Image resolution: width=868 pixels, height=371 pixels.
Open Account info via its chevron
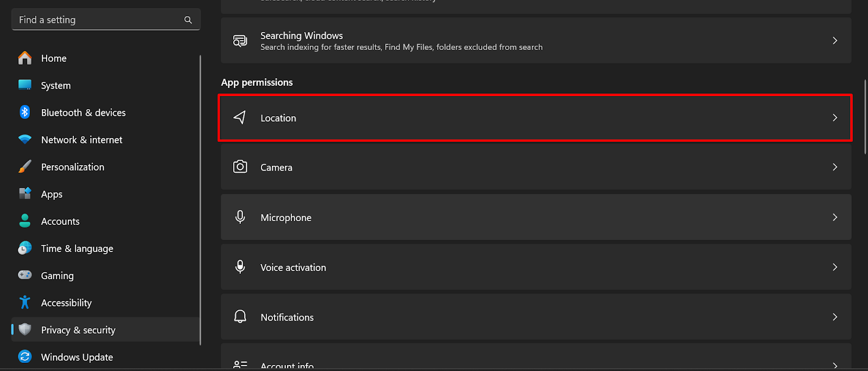tap(835, 366)
